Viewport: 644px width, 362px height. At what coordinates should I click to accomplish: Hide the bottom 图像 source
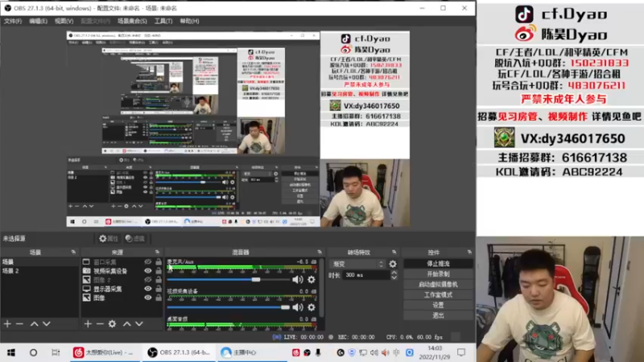pyautogui.click(x=148, y=298)
